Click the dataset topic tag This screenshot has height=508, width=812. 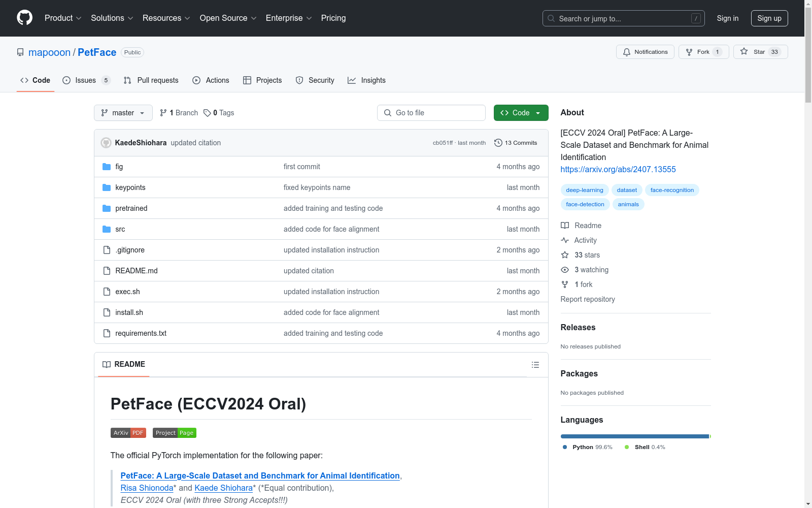(x=627, y=190)
